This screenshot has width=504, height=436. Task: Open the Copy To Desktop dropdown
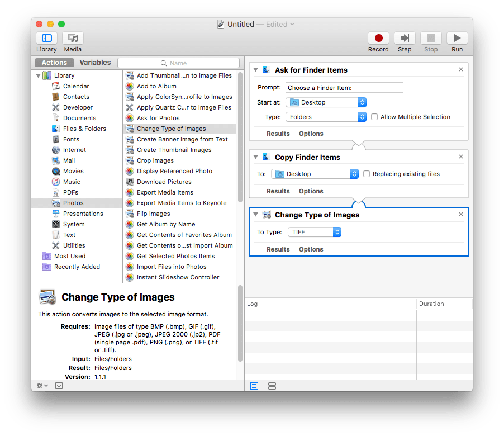[315, 174]
